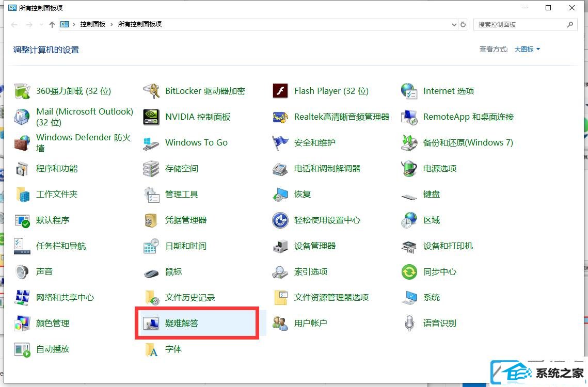Navigate forward with the Forward arrow

(29, 25)
